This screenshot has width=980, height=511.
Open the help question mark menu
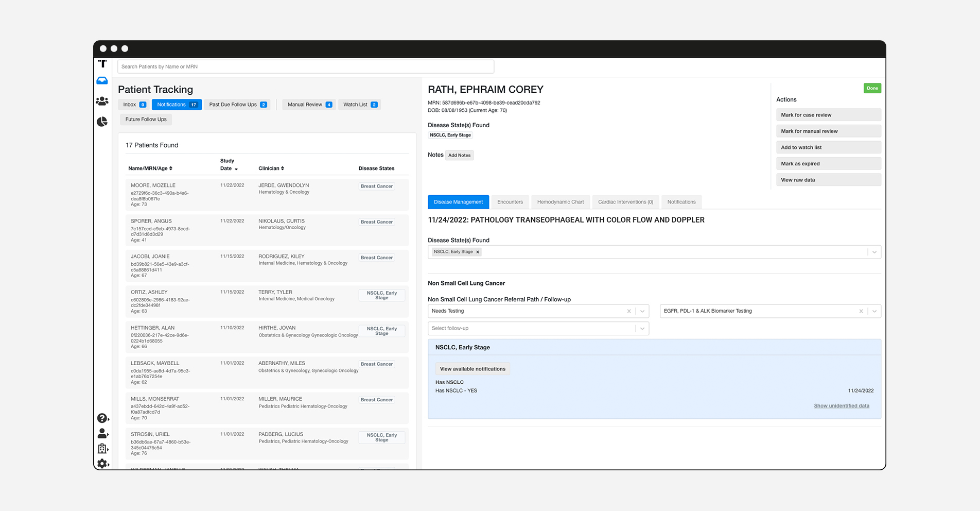click(x=102, y=418)
